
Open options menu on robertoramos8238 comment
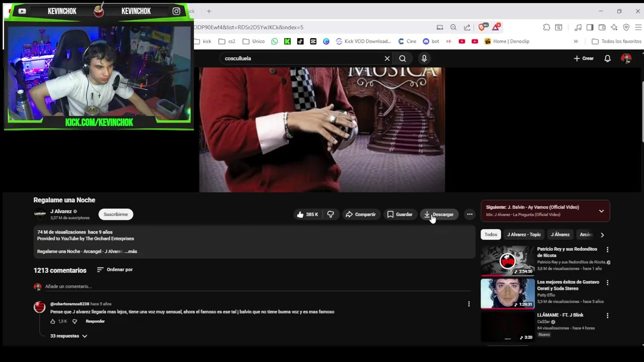[468, 304]
